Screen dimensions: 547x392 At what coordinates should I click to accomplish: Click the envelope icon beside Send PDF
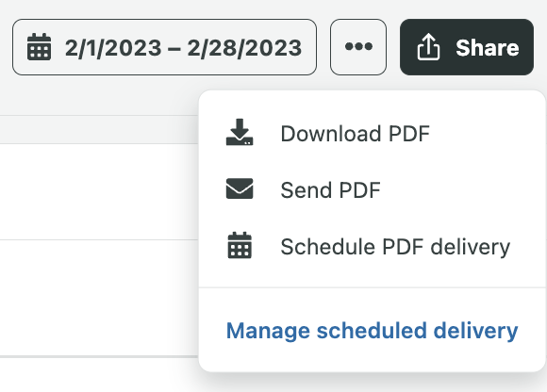tap(240, 188)
